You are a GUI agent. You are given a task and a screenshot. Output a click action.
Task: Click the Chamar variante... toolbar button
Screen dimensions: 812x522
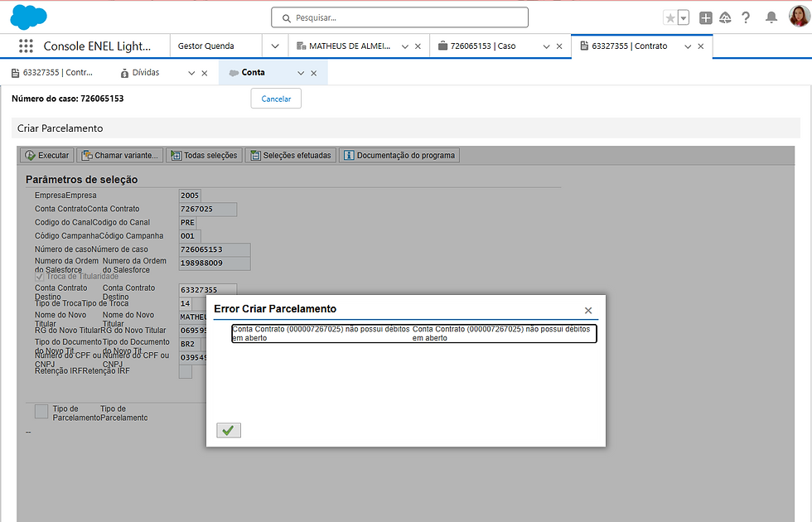[120, 156]
